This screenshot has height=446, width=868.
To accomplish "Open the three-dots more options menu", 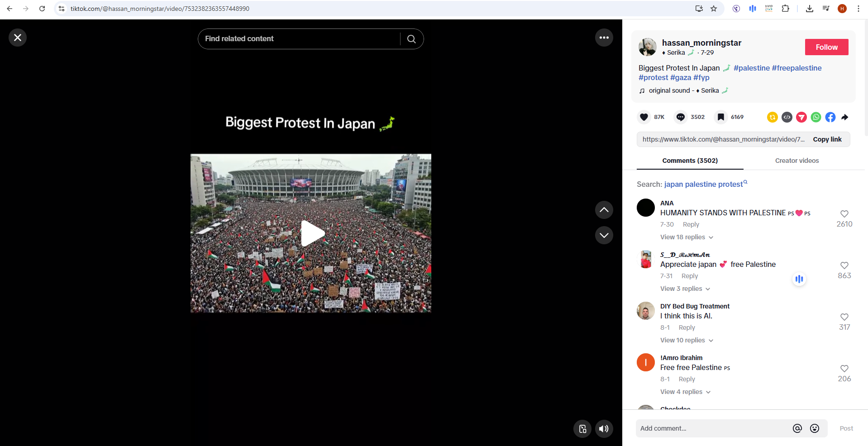I will (604, 38).
